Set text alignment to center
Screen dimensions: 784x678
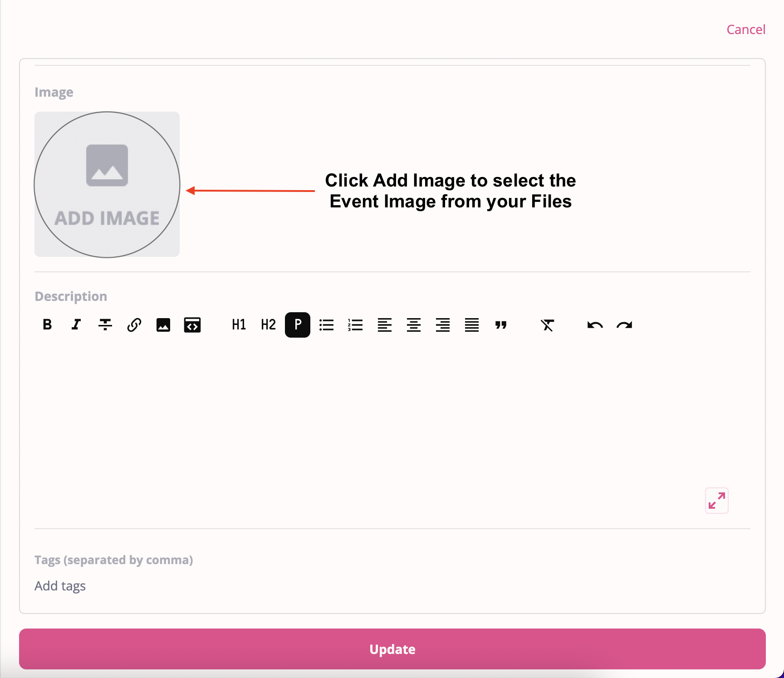tap(413, 325)
